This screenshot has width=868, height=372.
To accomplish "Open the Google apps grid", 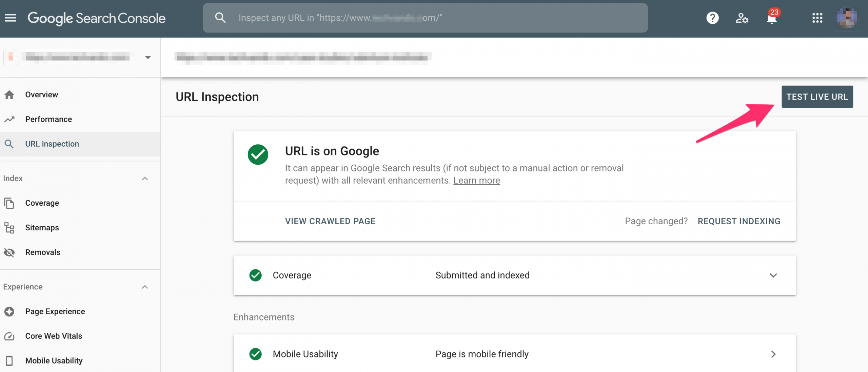I will coord(817,18).
